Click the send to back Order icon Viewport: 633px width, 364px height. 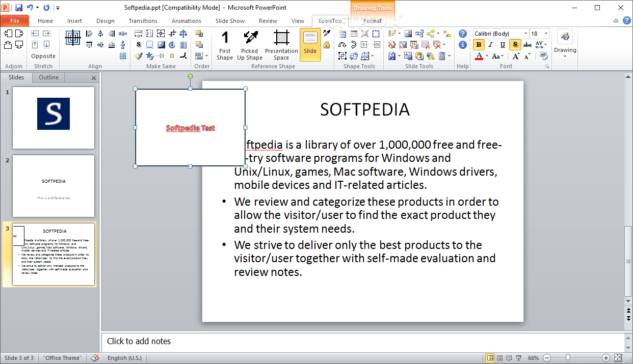tap(199, 45)
